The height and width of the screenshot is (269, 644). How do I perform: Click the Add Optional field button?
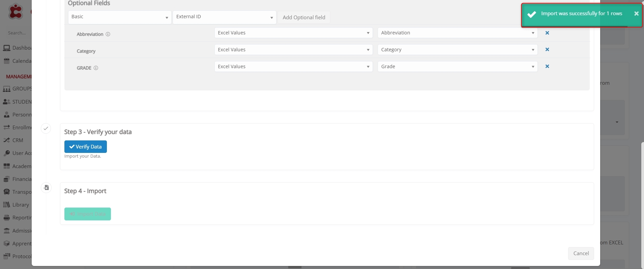[x=304, y=18]
